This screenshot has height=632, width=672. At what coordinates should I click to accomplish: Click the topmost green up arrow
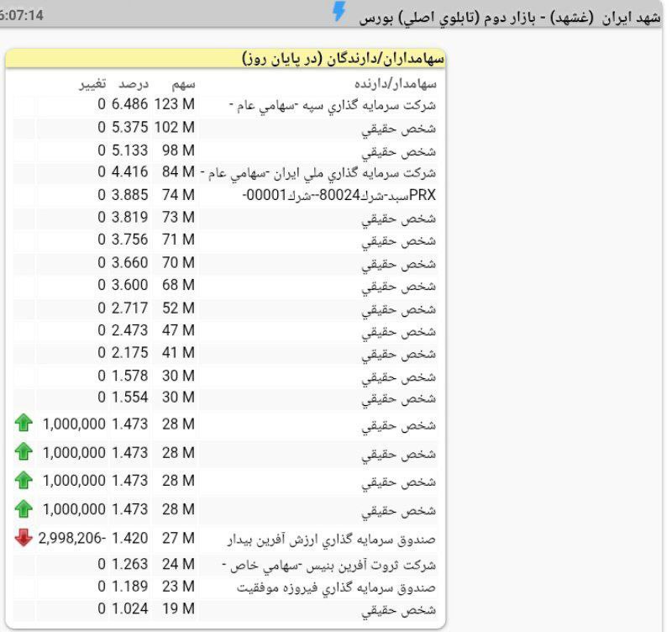[24, 424]
